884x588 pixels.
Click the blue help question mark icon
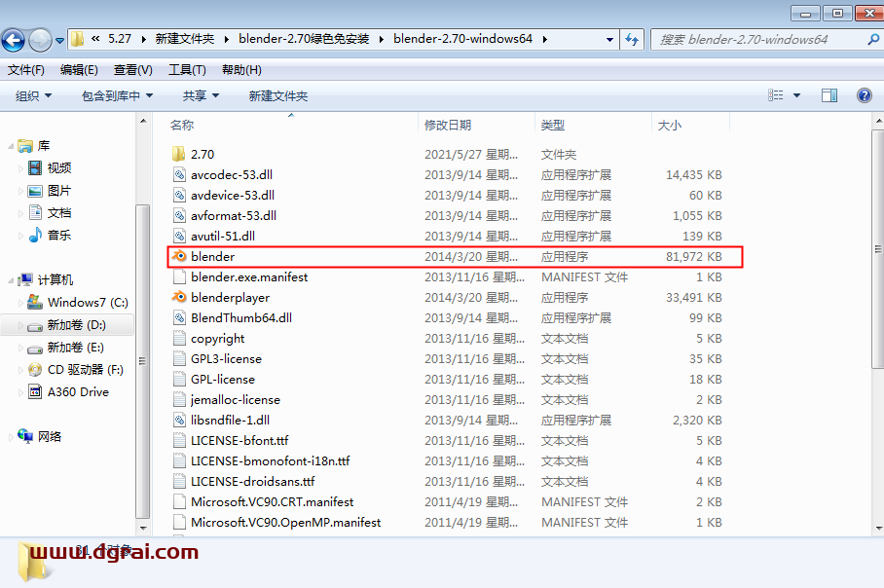865,95
